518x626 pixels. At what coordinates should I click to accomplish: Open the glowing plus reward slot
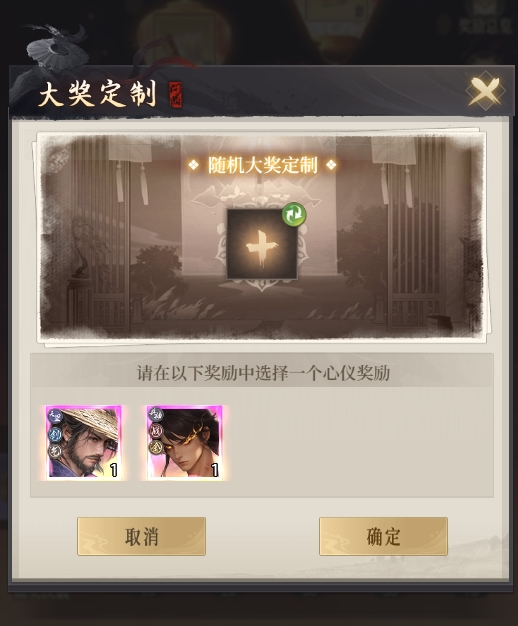262,244
